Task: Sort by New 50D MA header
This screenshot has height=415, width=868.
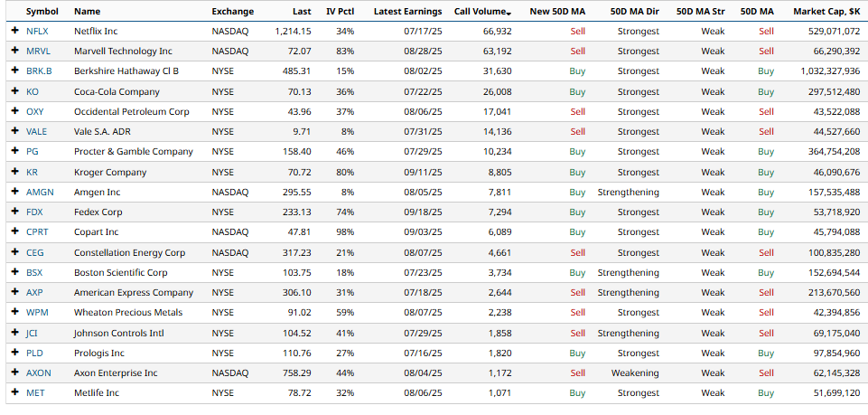Action: [557, 11]
